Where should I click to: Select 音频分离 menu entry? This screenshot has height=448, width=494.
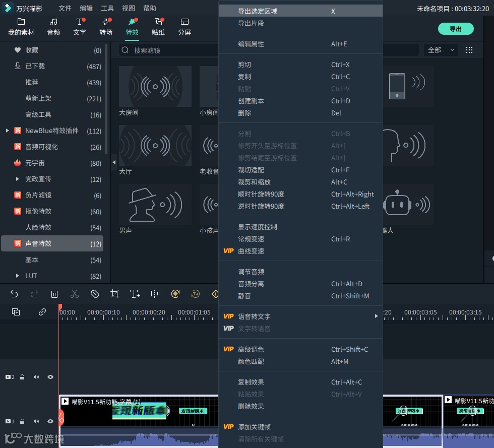[x=300, y=284]
